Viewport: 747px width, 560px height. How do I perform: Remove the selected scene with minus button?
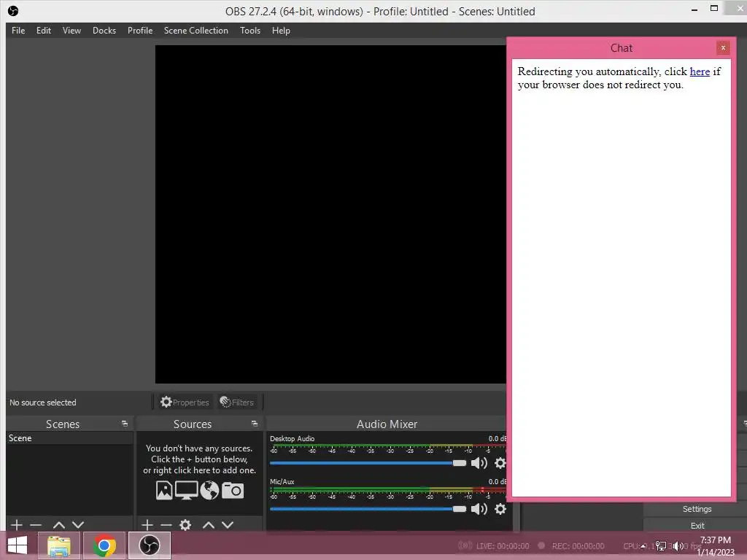coord(36,525)
